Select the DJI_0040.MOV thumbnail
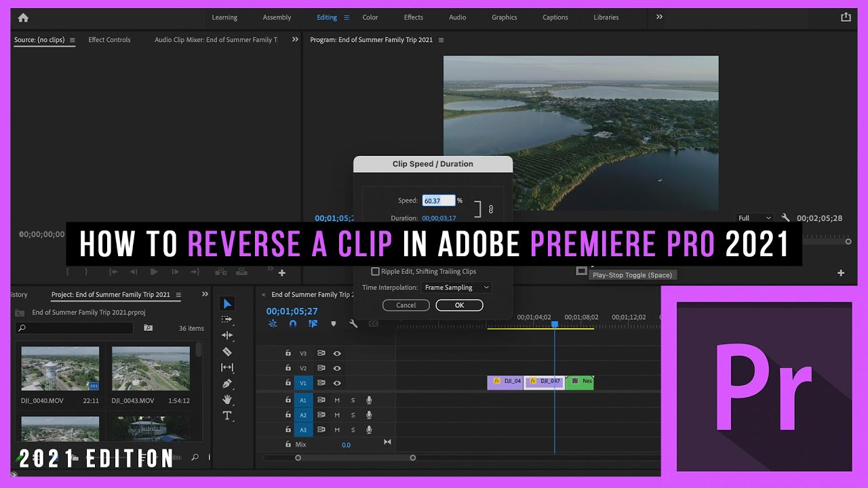The image size is (868, 488). coord(60,368)
